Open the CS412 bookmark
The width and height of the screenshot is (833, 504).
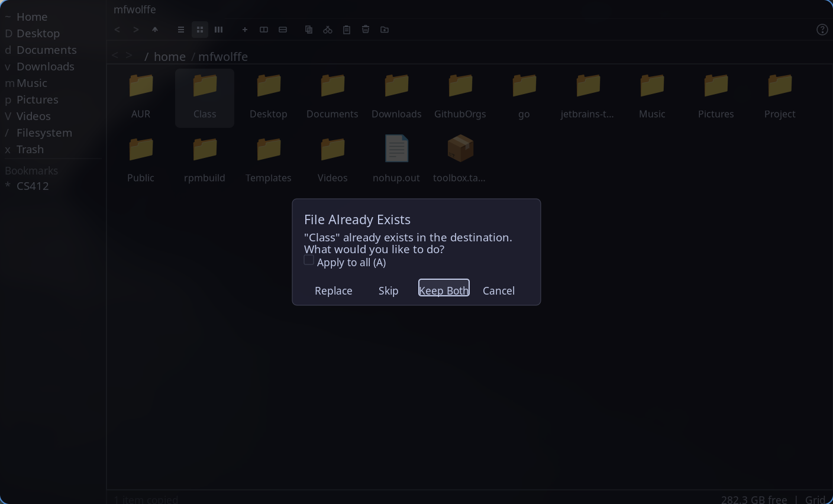31,186
